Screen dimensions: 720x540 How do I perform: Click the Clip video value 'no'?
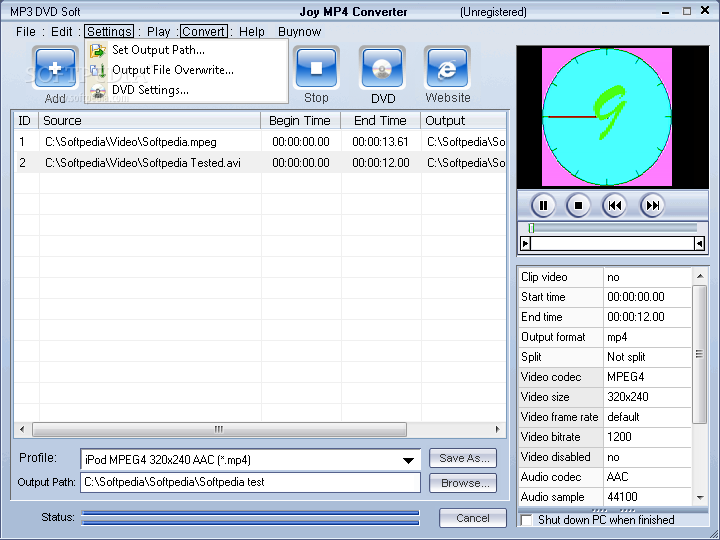point(647,277)
